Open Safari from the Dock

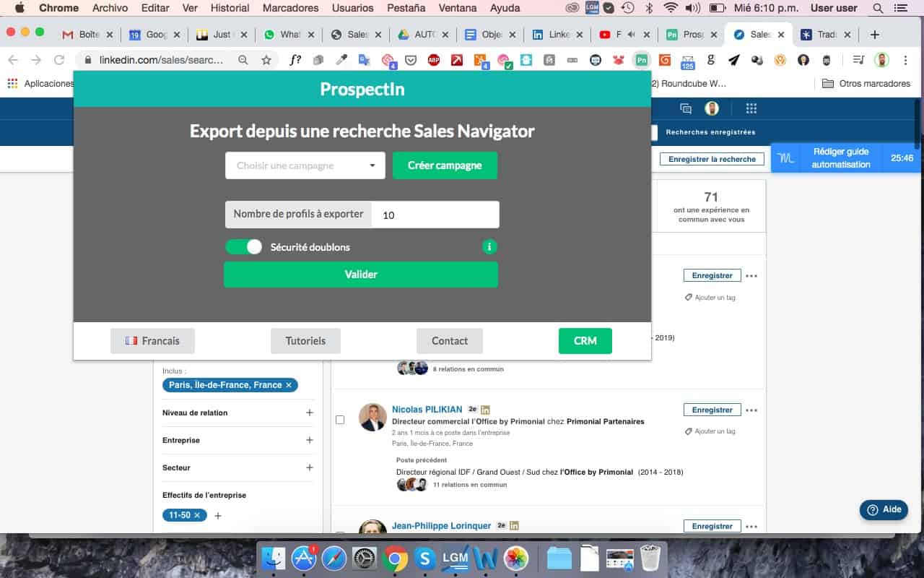(334, 558)
